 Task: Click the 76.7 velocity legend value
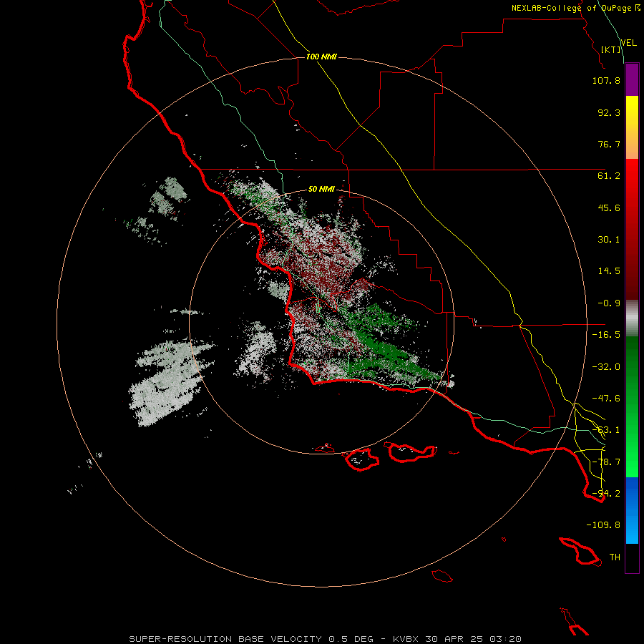click(x=609, y=144)
